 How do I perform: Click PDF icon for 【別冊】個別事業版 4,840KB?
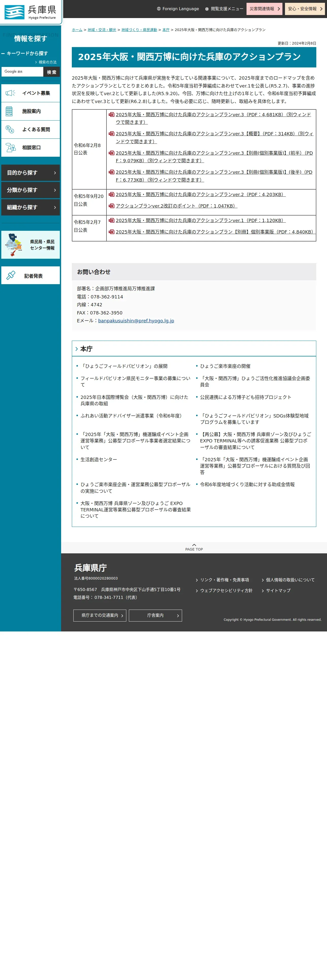pos(112,232)
